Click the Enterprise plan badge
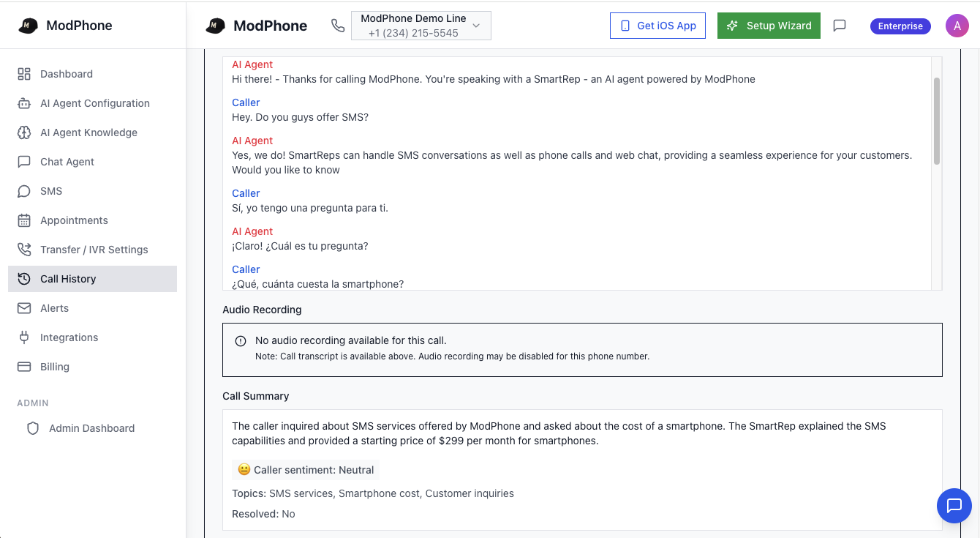This screenshot has width=980, height=538. tap(900, 26)
